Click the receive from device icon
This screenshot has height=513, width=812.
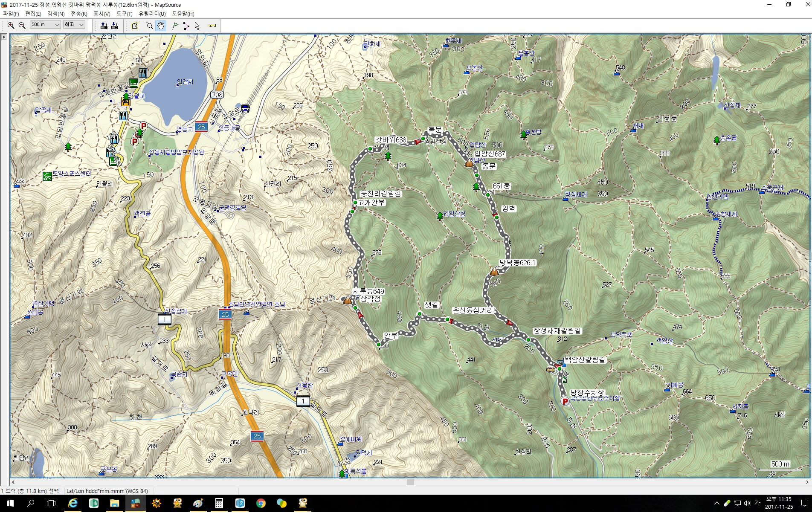pos(114,26)
